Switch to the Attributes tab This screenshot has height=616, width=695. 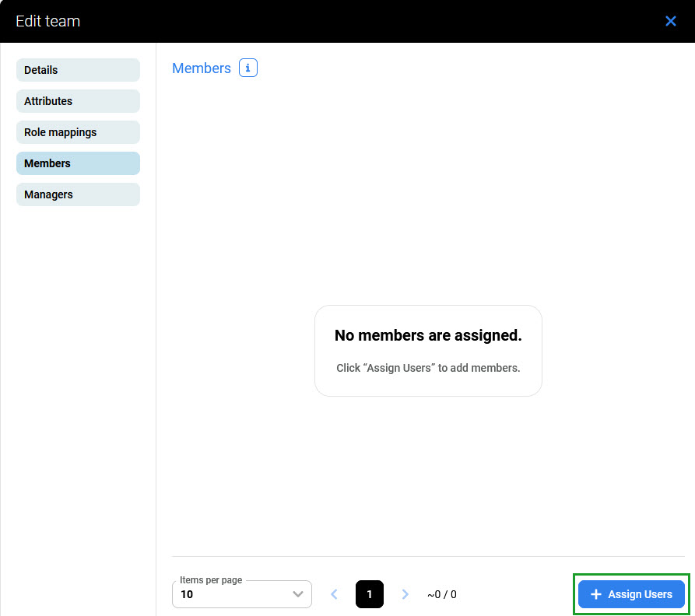(78, 101)
